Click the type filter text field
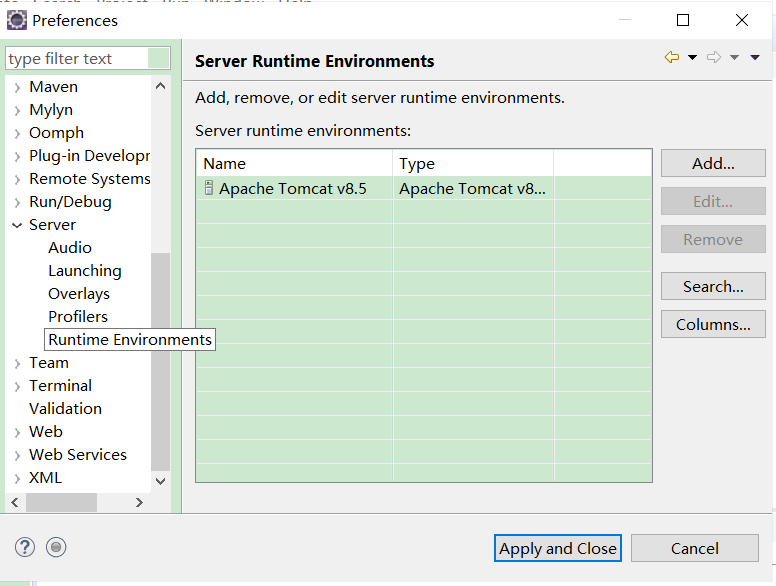 click(x=77, y=58)
